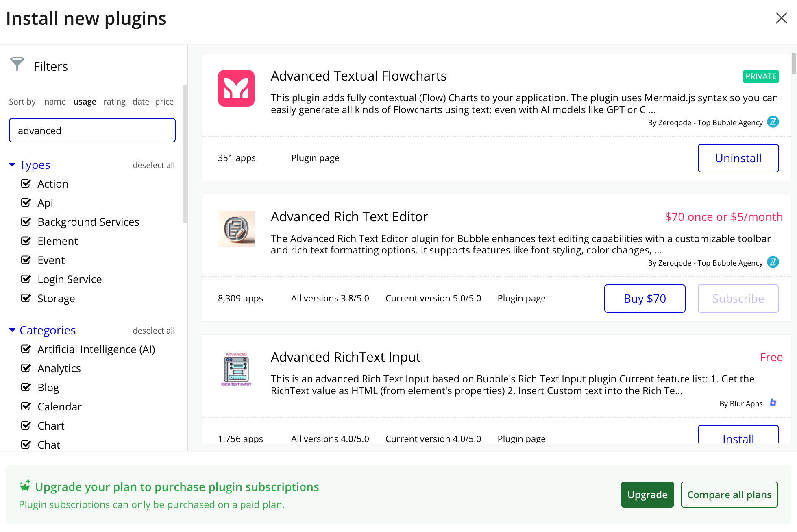Screen dimensions: 797x532
Task: Click the By Blur Apps author text
Action: tap(741, 403)
